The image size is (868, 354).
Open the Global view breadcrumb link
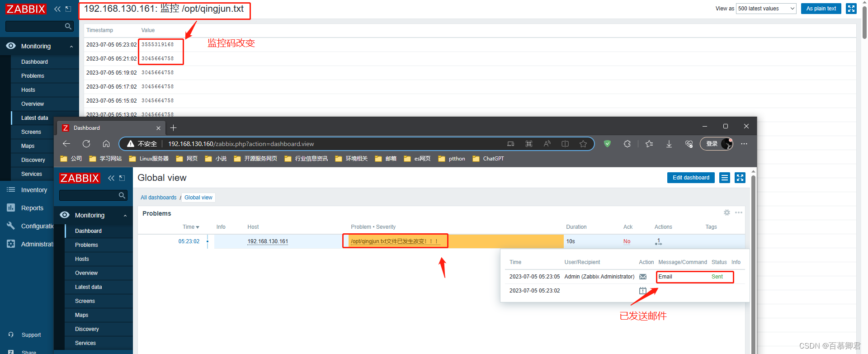(198, 198)
